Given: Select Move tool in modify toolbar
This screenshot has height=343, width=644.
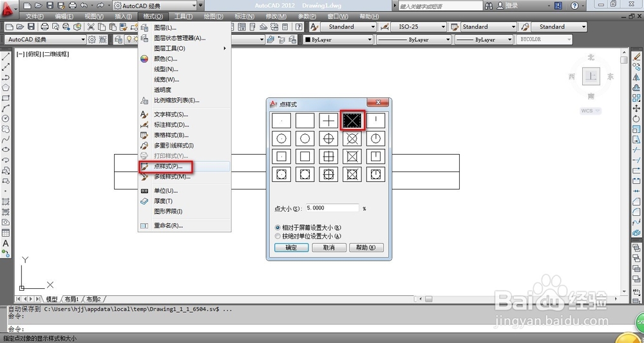Looking at the screenshot, I should click(637, 108).
